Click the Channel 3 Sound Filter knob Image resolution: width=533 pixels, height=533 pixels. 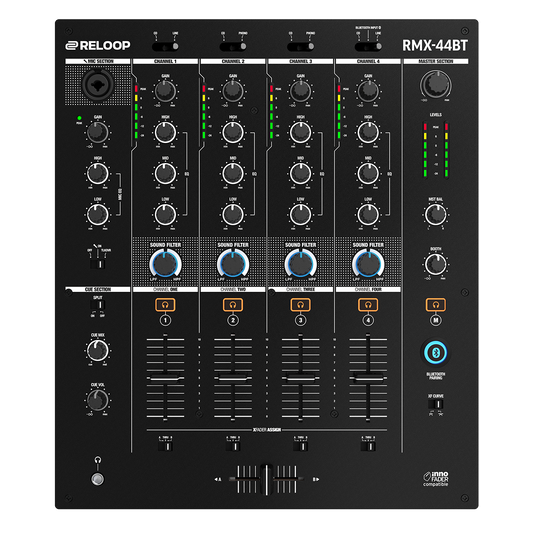coord(300,264)
